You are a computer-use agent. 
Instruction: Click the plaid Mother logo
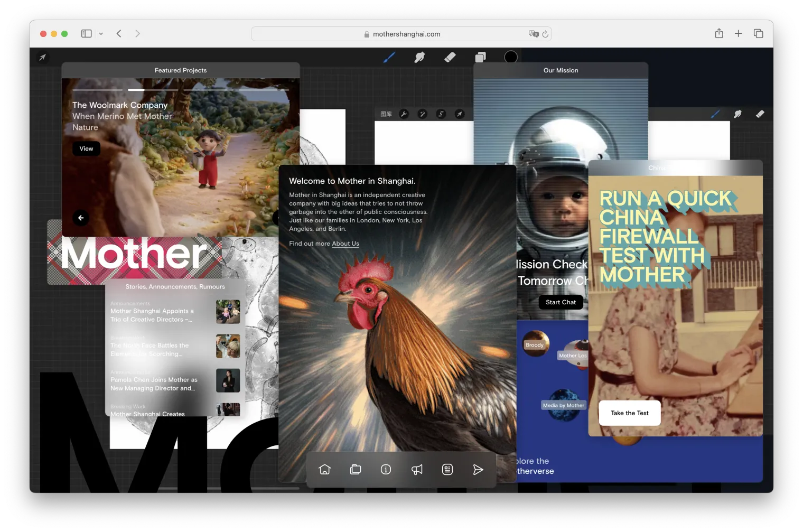click(x=135, y=255)
